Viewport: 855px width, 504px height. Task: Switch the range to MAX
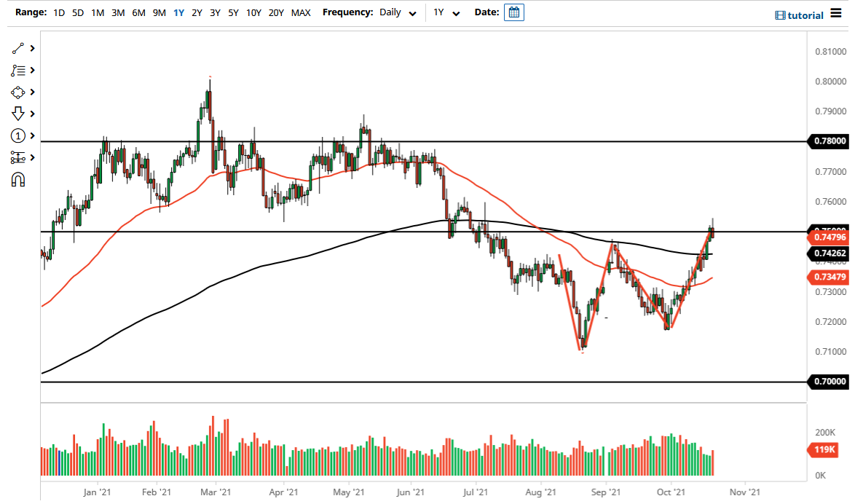(x=301, y=12)
